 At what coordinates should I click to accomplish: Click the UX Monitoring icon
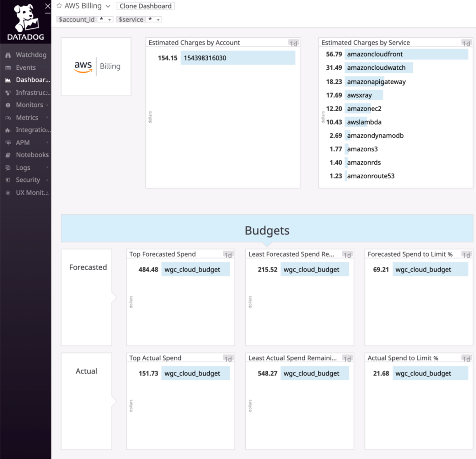(8, 193)
